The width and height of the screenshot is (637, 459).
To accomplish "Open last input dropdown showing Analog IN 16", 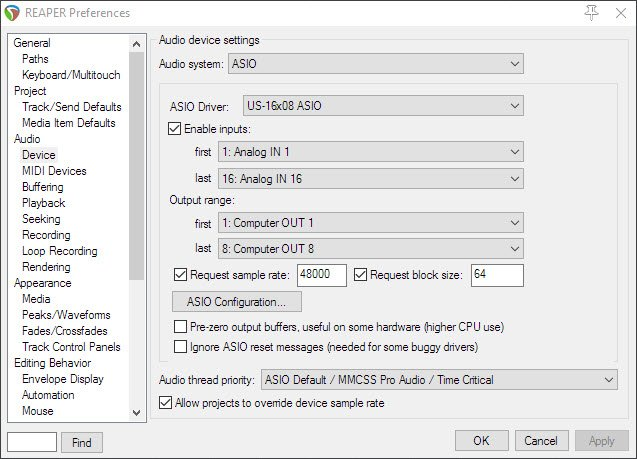I will coord(371,179).
